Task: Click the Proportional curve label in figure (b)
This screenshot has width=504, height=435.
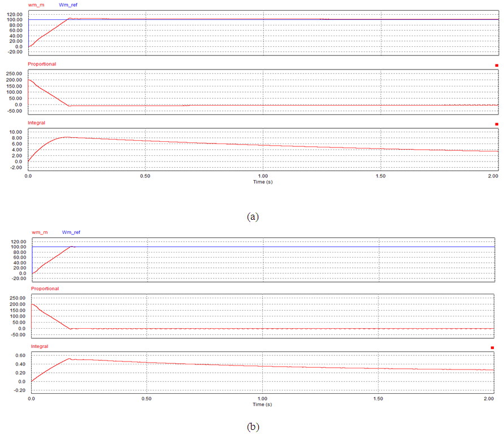Action: point(45,289)
